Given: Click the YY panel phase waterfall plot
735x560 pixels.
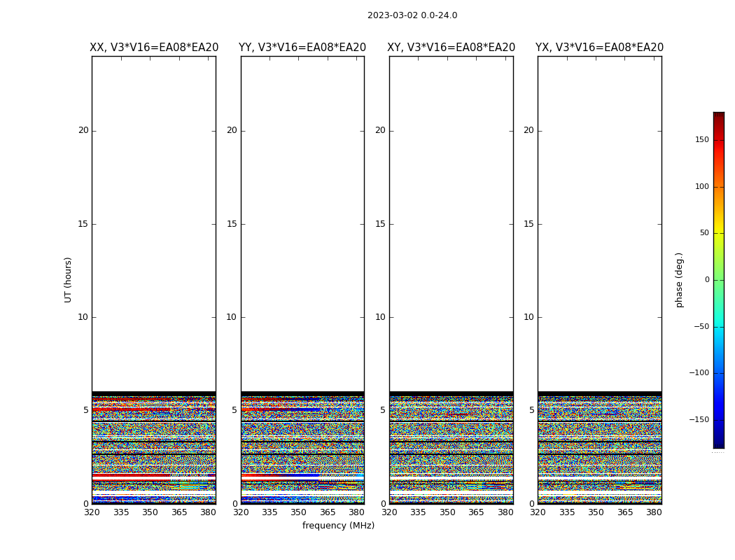Looking at the screenshot, I should 302,280.
